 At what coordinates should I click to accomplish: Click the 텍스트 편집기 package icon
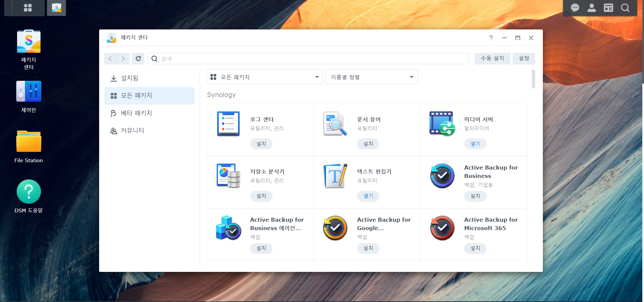point(335,176)
